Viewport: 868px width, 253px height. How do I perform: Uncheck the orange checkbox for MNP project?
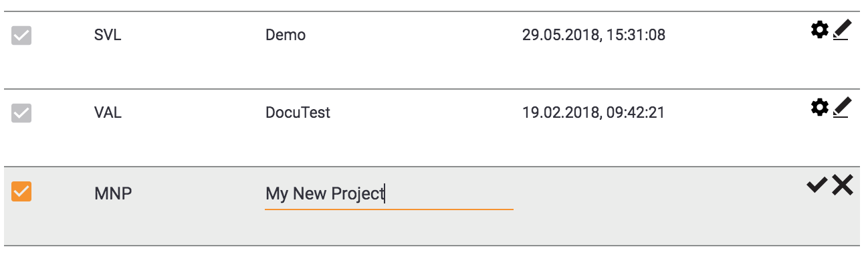point(21,191)
